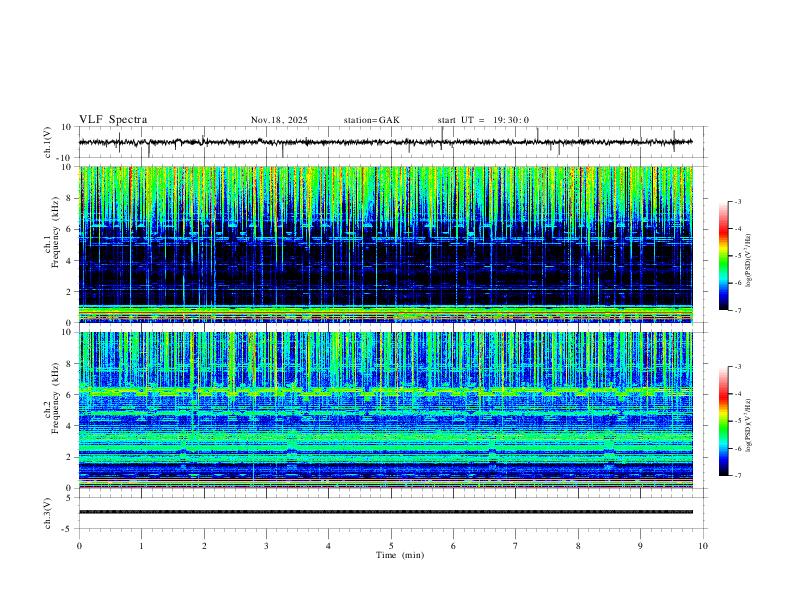
Task: Click the ch.2 spectrogram color bar
Action: point(723,421)
